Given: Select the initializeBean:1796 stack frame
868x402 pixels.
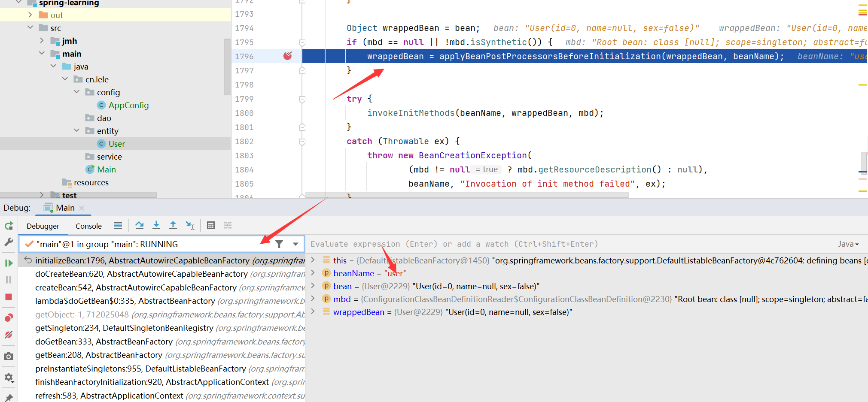Looking at the screenshot, I should (161, 260).
